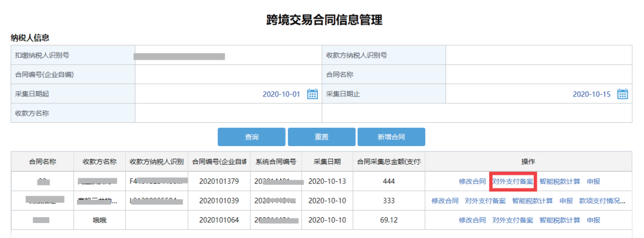Image resolution: width=644 pixels, height=238 pixels.
Task: Select the amount cell showing 69.12
Action: (389, 220)
